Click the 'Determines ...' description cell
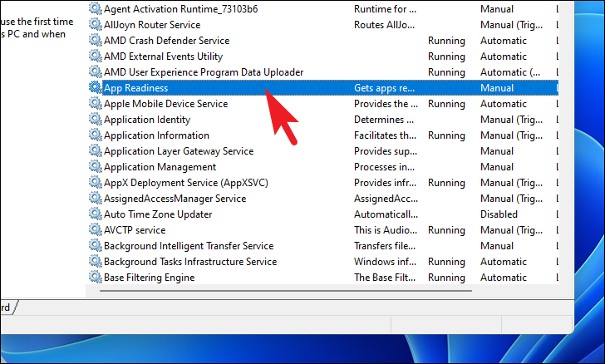Image resolution: width=605 pixels, height=364 pixels. click(x=384, y=120)
